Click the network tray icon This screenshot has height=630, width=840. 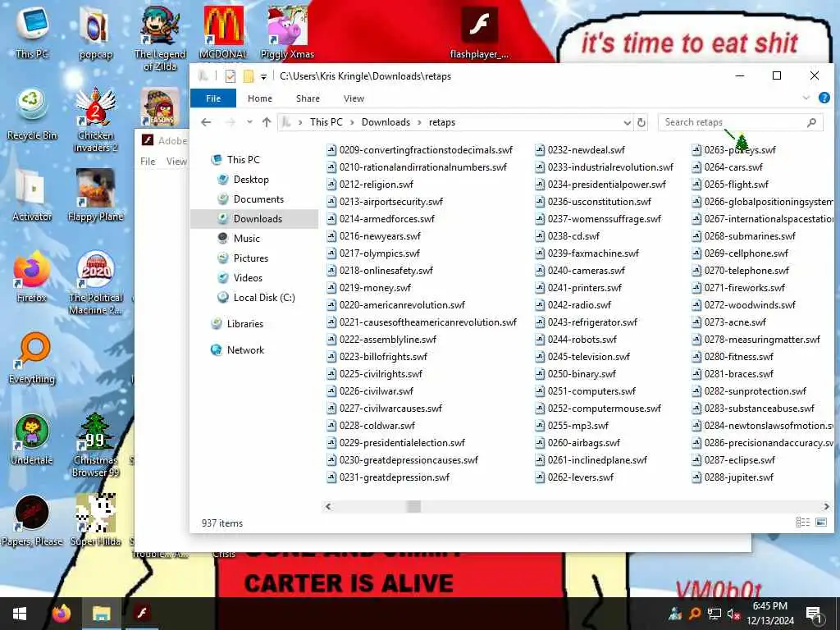714,614
